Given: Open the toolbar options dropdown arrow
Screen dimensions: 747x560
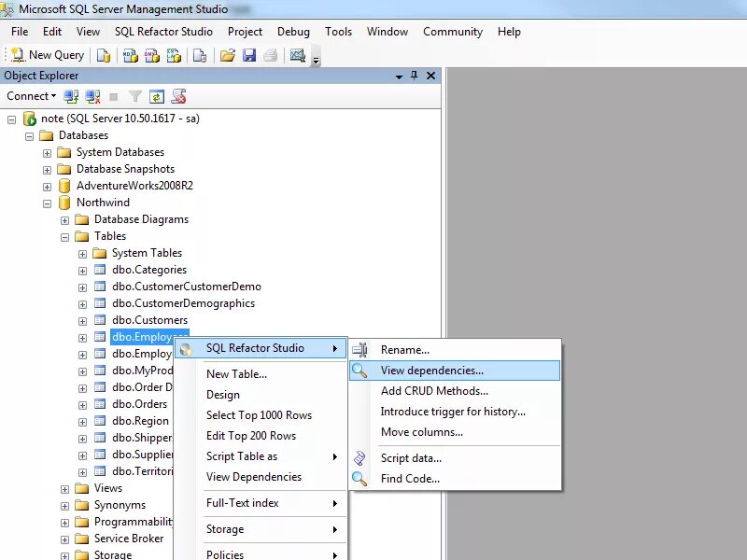Looking at the screenshot, I should click(x=316, y=59).
